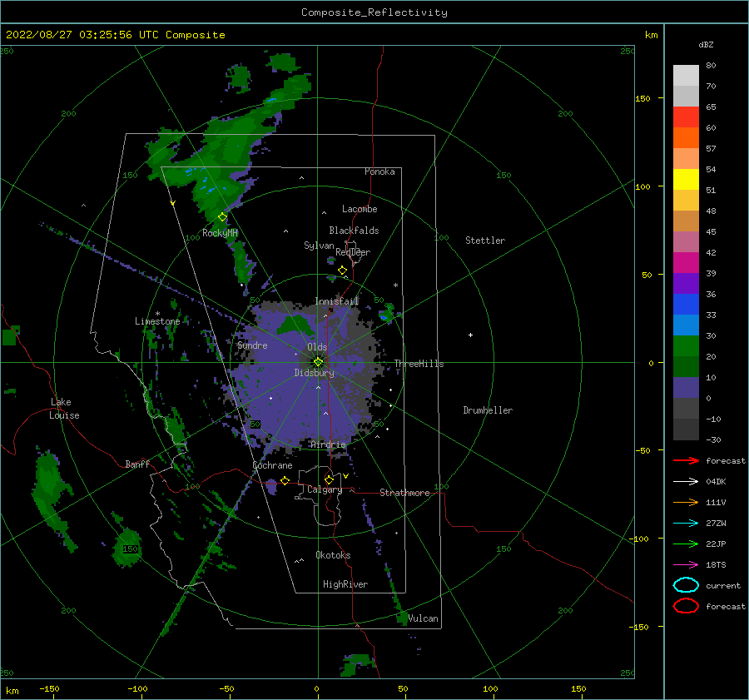Viewport: 749px width, 700px height.
Task: Select the 39 dBZ purple color swatch
Action: pos(686,283)
